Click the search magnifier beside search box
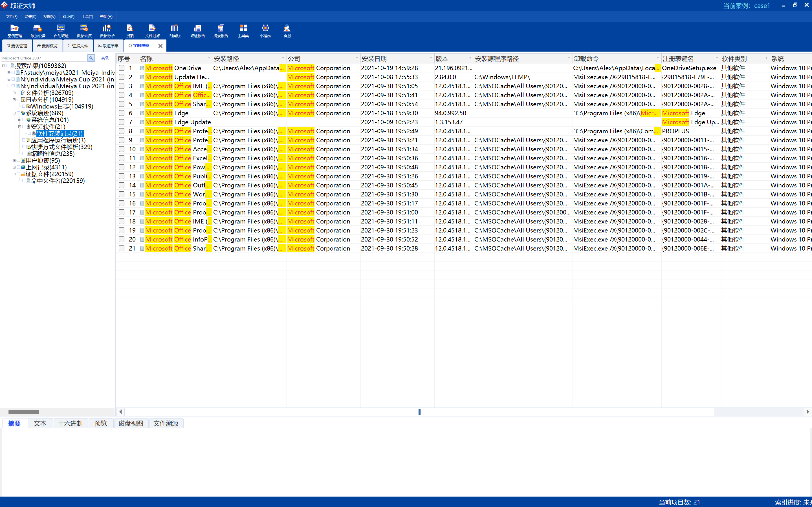 click(x=91, y=58)
